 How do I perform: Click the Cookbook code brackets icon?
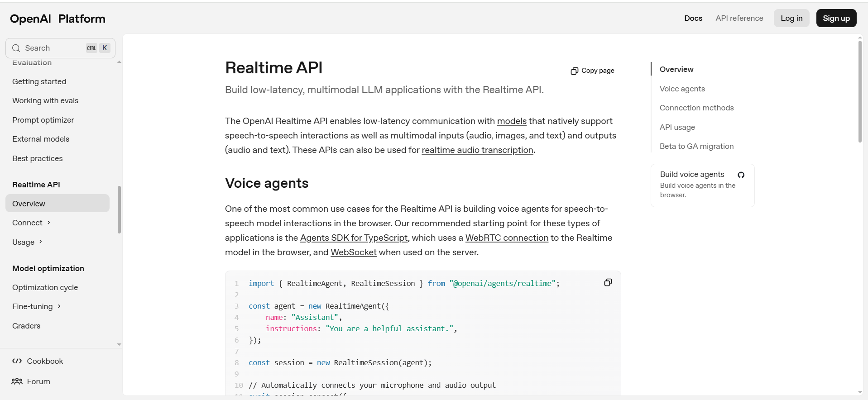point(17,361)
